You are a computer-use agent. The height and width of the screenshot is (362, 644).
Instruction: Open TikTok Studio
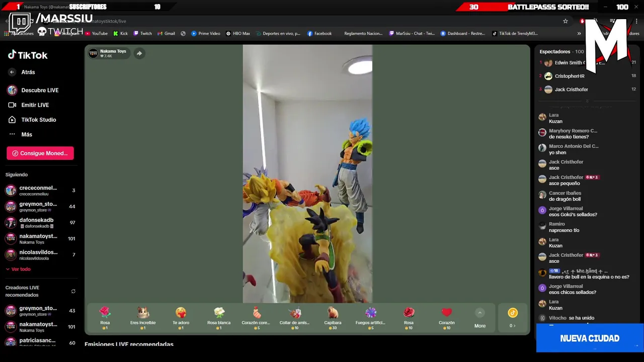[32, 120]
